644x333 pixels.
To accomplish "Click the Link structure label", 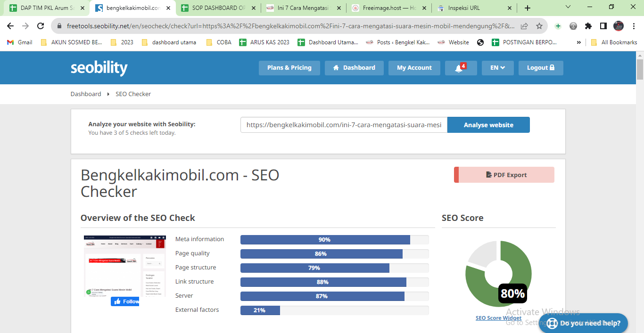I will [x=194, y=282].
